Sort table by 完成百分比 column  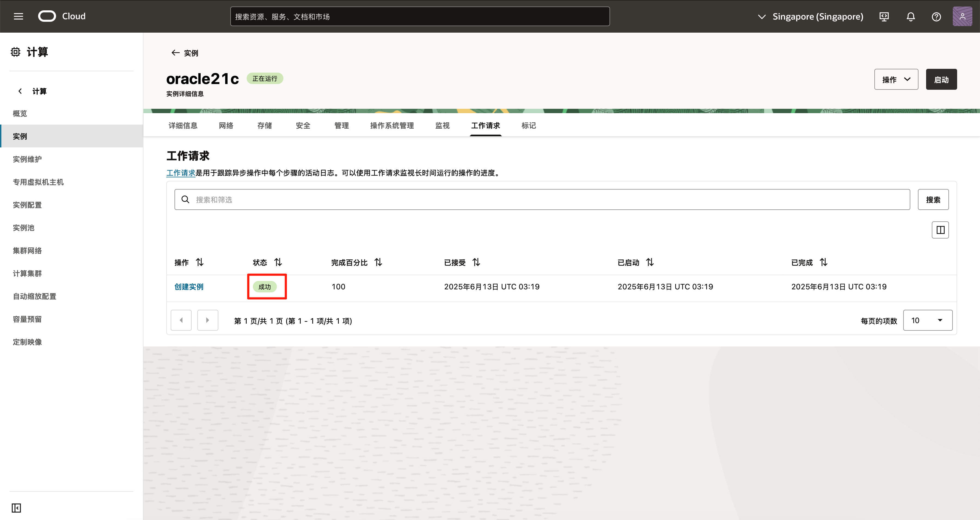coord(378,262)
